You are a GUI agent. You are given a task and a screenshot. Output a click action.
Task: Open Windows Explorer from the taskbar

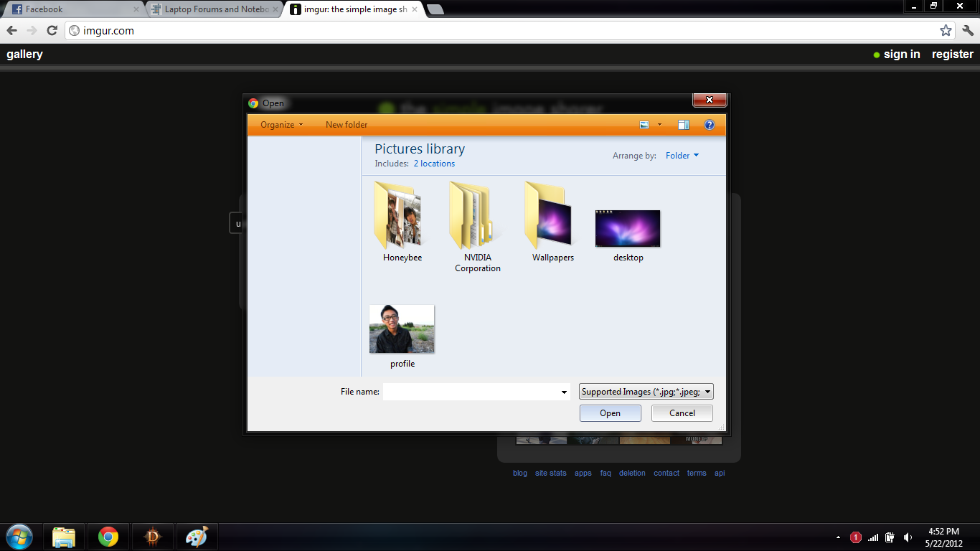tap(64, 537)
